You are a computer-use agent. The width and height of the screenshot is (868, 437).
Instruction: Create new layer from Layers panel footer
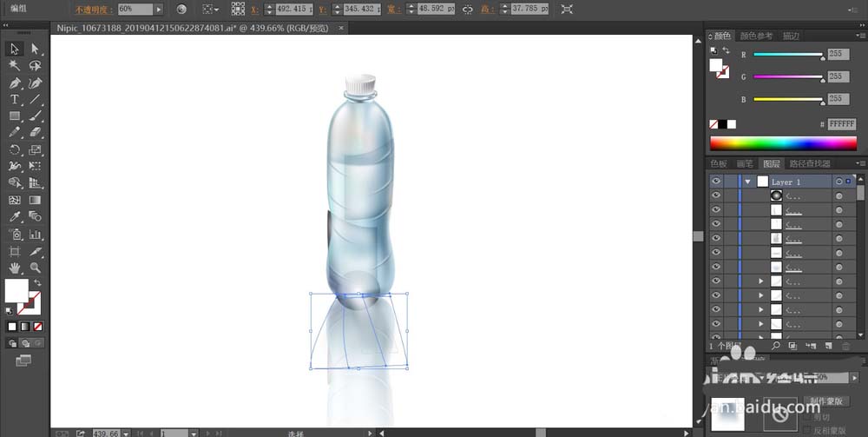(x=828, y=346)
